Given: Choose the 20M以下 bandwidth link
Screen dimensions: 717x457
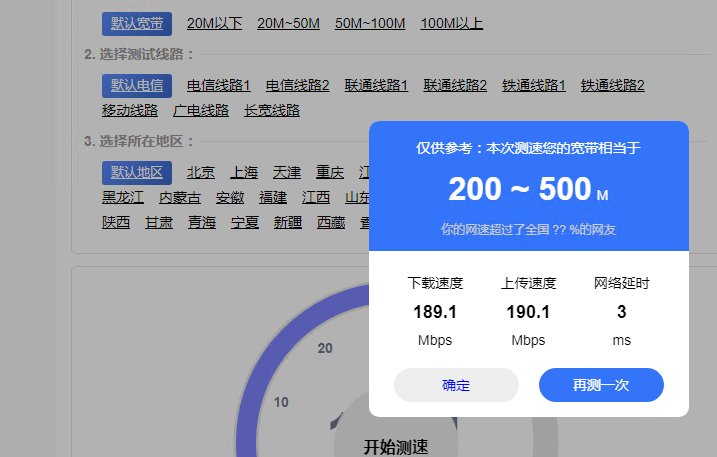Looking at the screenshot, I should [x=214, y=23].
